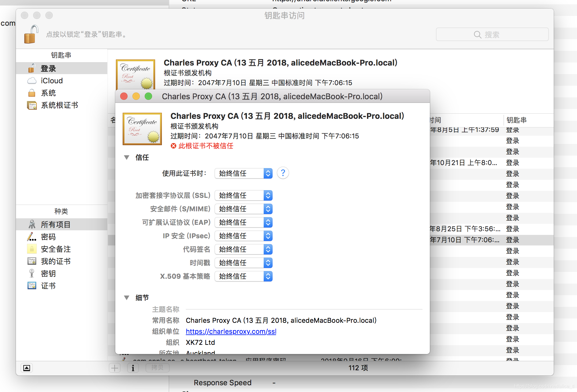Viewport: 577px width, 392px height.
Task: Close the certificate detail window
Action: click(x=124, y=96)
